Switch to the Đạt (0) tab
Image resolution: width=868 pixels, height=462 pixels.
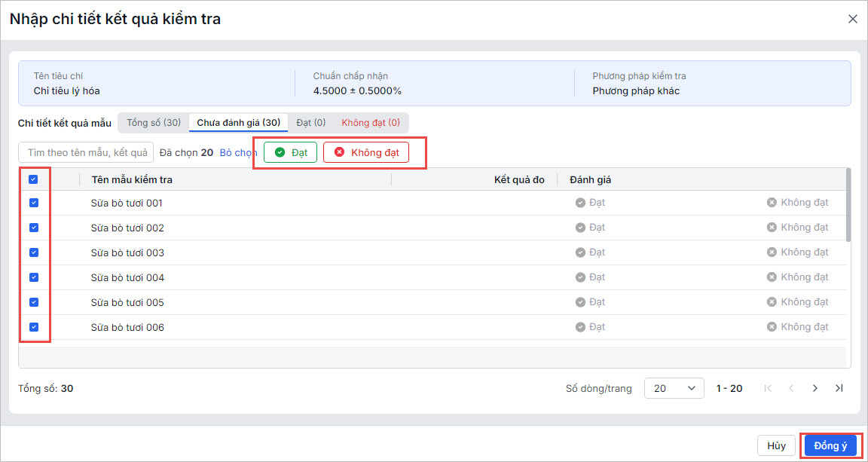point(310,122)
